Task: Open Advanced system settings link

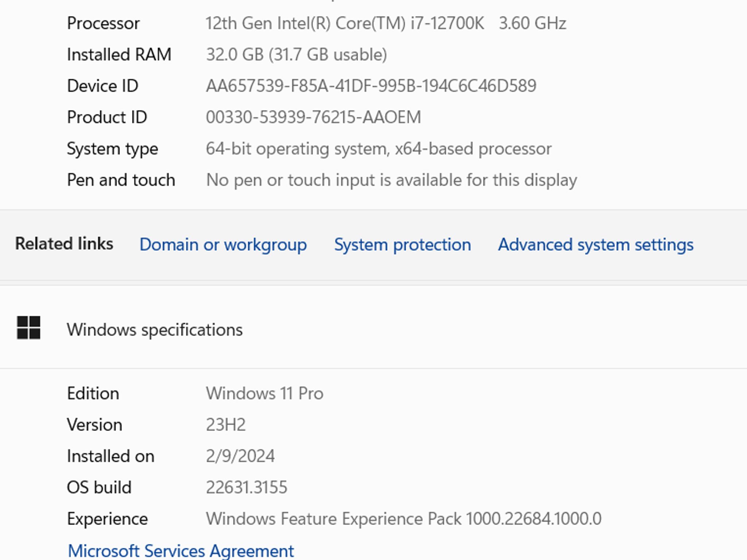Action: [x=596, y=245]
